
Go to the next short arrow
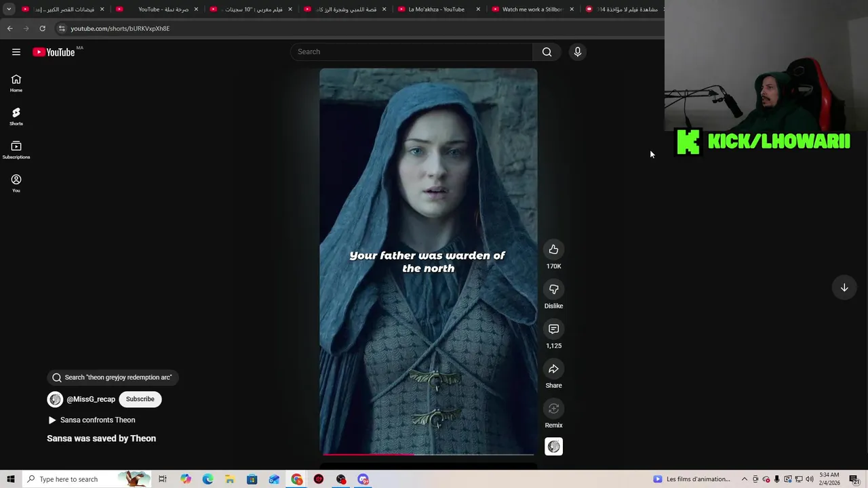pos(844,287)
